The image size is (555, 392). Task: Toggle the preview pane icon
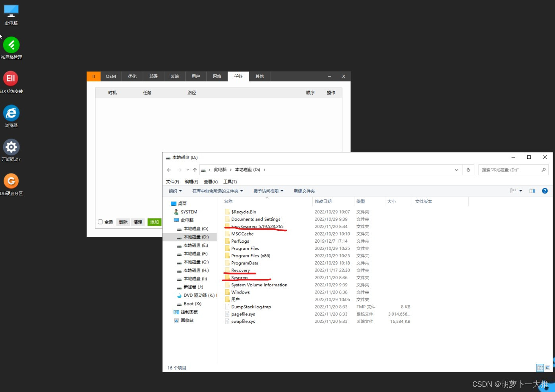(x=532, y=191)
